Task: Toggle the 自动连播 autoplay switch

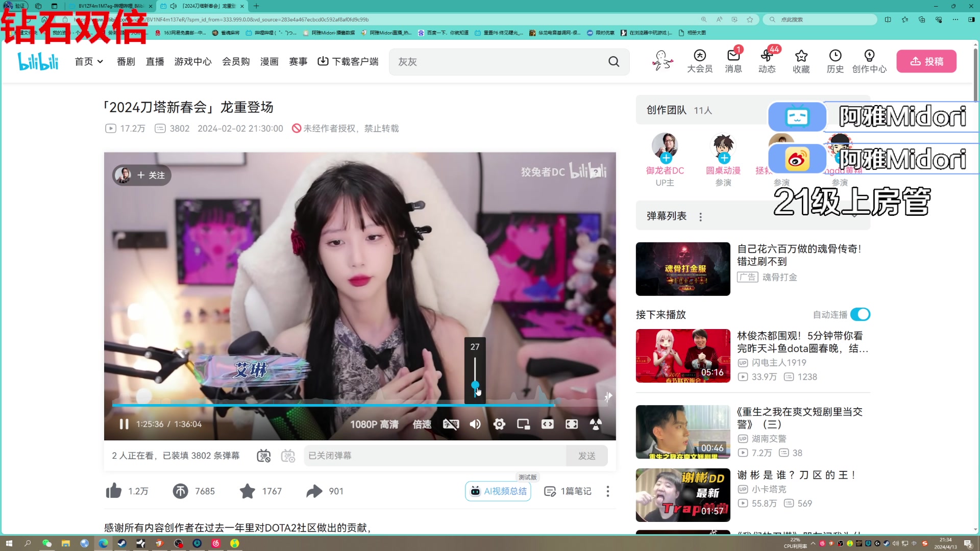Action: tap(860, 314)
